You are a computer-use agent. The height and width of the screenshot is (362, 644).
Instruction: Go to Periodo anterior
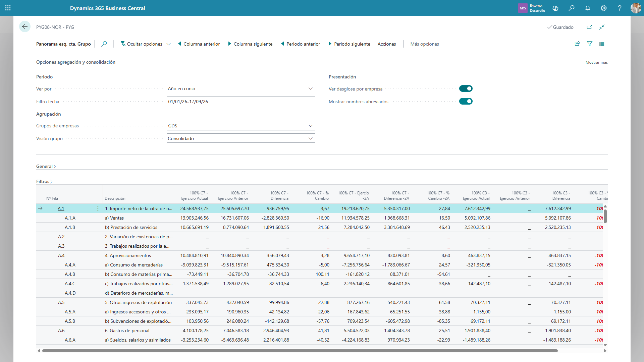(x=301, y=44)
